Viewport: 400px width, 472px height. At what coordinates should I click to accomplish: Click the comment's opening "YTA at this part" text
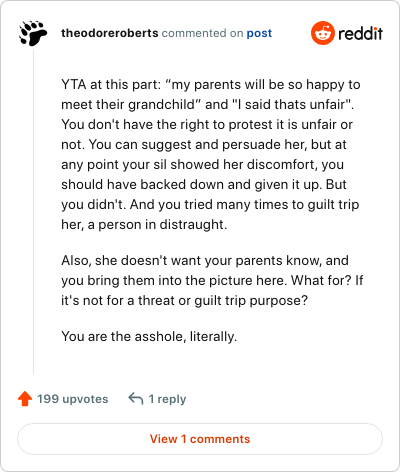click(111, 84)
